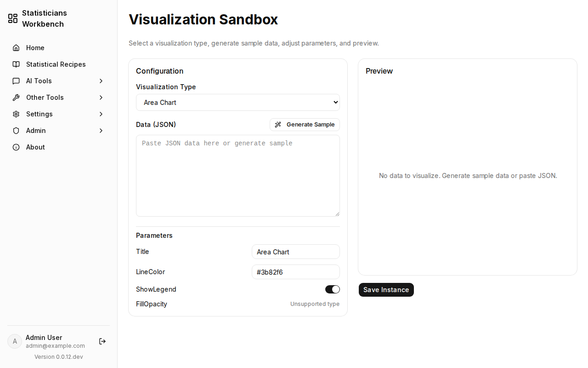Click the Home house icon

pos(16,48)
